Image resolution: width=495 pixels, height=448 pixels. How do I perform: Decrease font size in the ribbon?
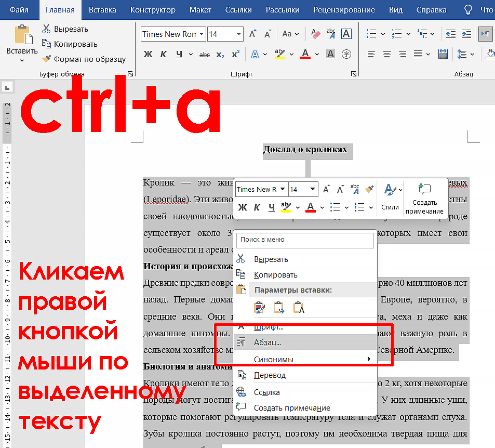(267, 34)
